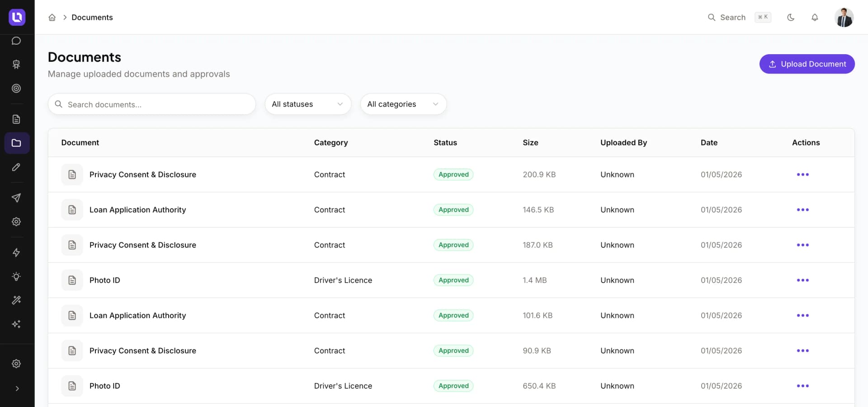
Task: Open the gear icon below the paper plane
Action: pyautogui.click(x=16, y=222)
